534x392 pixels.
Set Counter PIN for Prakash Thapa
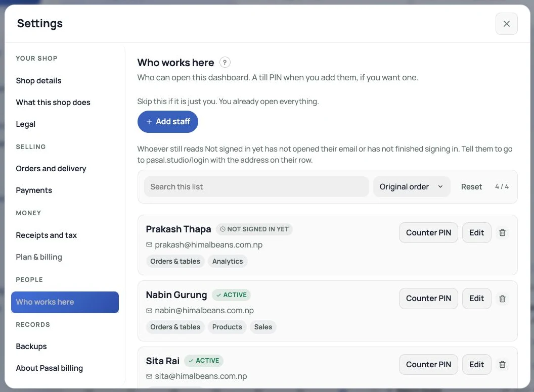tap(428, 233)
